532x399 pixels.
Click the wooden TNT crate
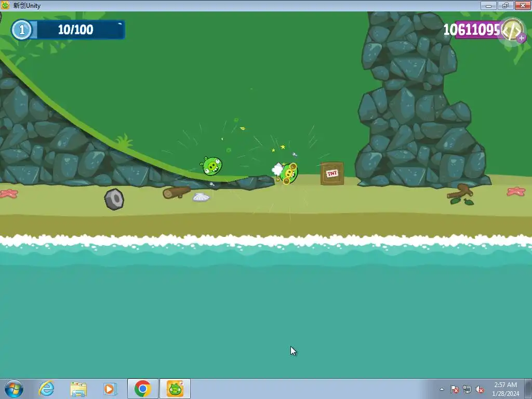coord(332,174)
